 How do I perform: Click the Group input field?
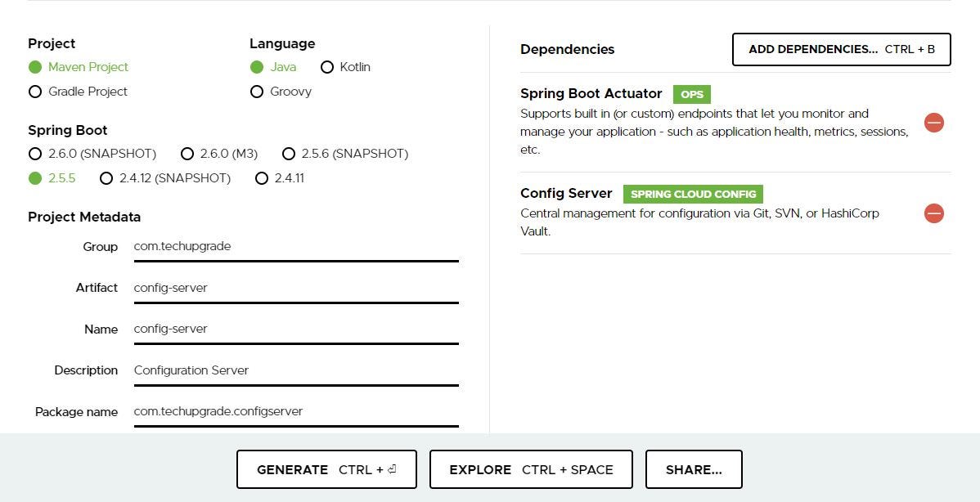click(294, 246)
